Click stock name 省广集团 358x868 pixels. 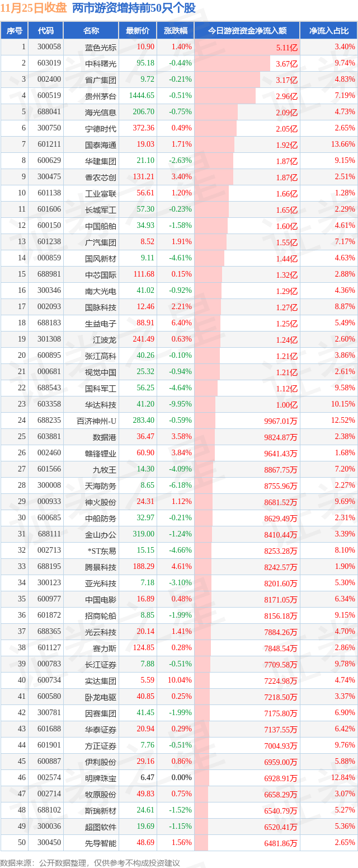pos(101,80)
